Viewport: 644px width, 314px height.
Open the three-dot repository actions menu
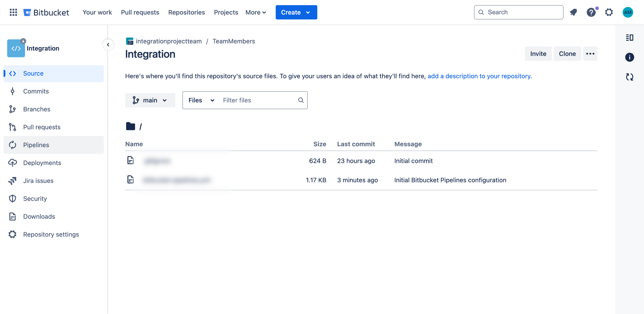tap(590, 54)
